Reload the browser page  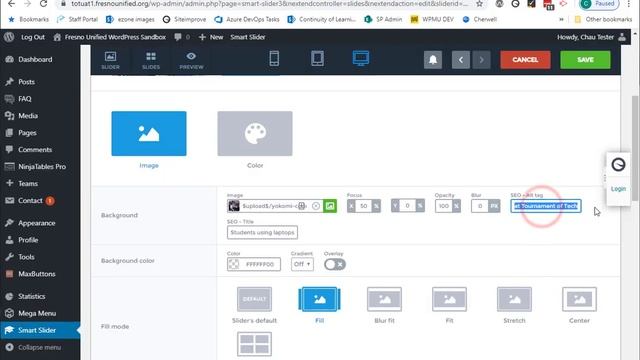[43, 4]
